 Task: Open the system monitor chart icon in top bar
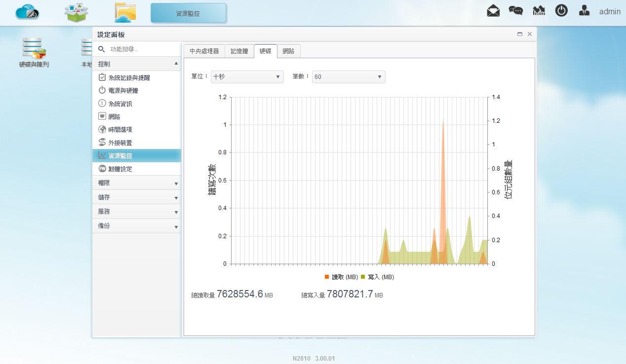[x=539, y=11]
